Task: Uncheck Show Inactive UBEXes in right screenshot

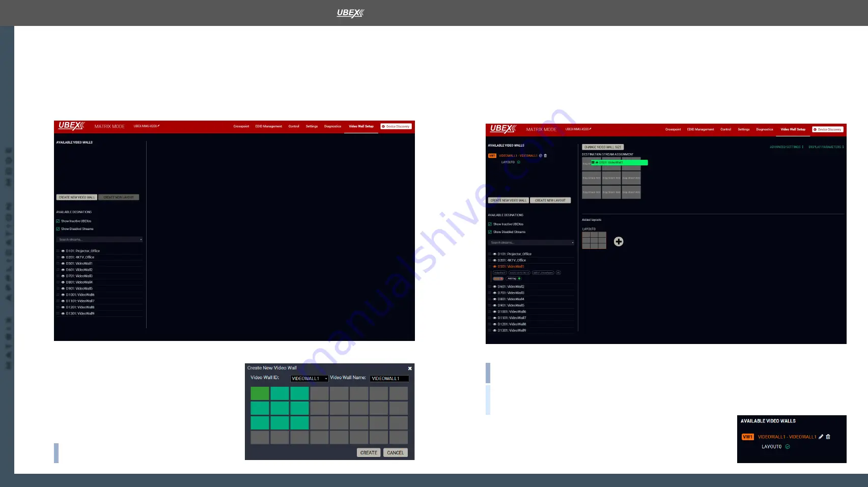Action: (490, 224)
